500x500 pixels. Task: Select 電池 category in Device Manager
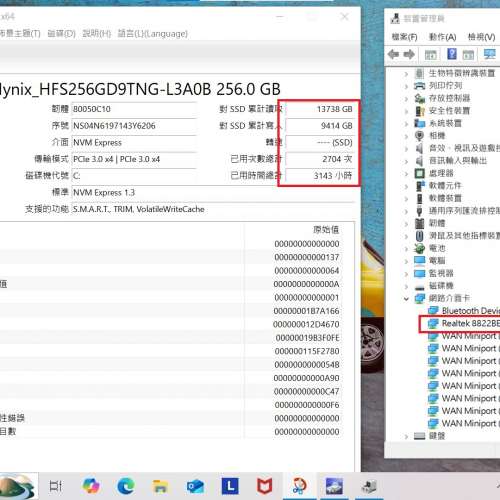pos(437,248)
